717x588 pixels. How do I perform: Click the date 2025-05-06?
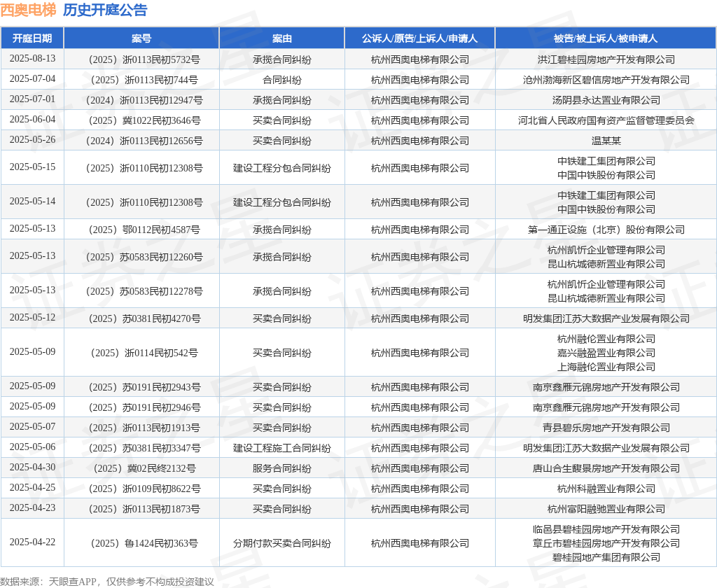pyautogui.click(x=32, y=447)
